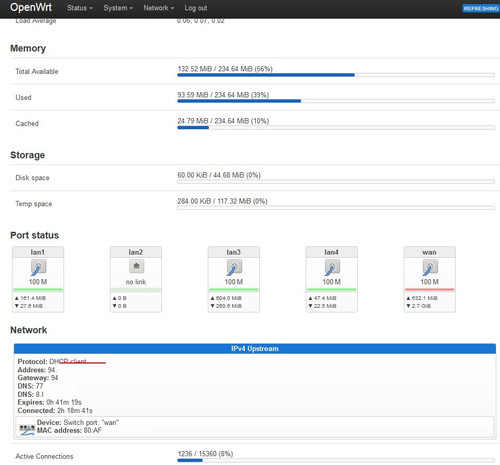The height and width of the screenshot is (465, 500).
Task: Click '1236 / 15360 (8%)' connections value
Action: [205, 454]
